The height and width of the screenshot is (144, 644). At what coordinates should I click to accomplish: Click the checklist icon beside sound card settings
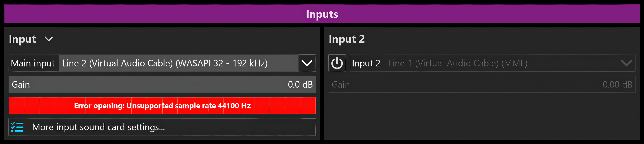(17, 127)
